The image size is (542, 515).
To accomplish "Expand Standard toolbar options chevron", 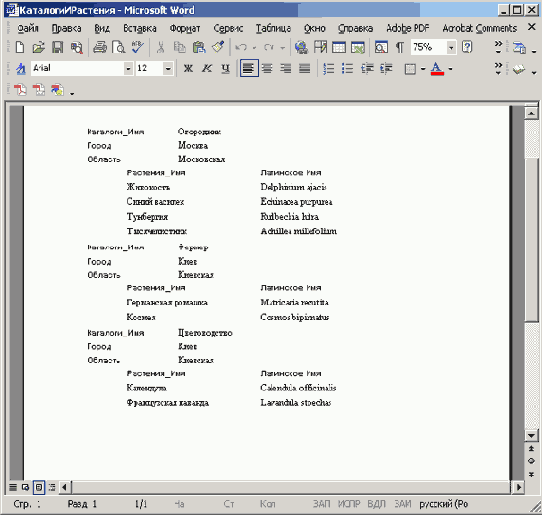I will click(x=498, y=47).
